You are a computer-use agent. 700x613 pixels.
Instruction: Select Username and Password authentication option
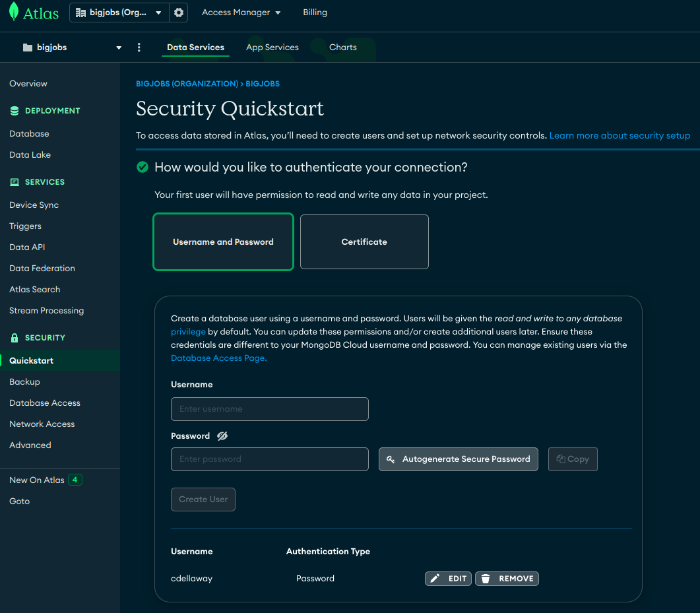tap(223, 242)
